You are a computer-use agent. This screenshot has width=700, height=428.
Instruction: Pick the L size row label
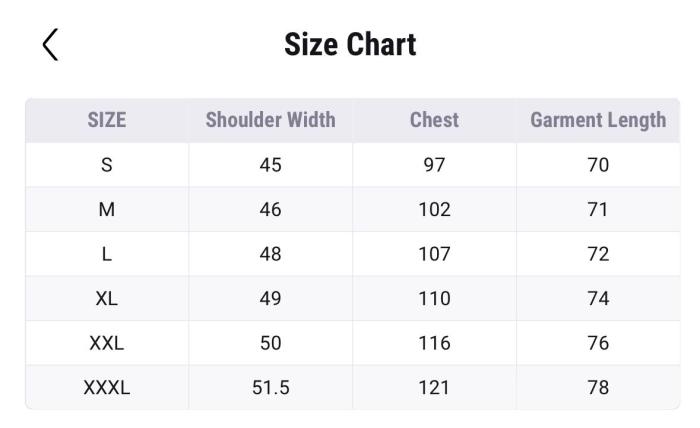point(107,254)
